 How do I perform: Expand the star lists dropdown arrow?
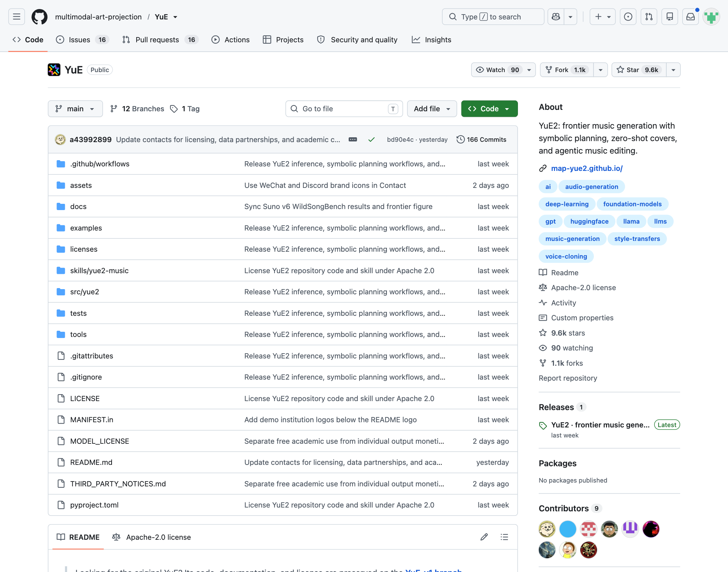673,70
